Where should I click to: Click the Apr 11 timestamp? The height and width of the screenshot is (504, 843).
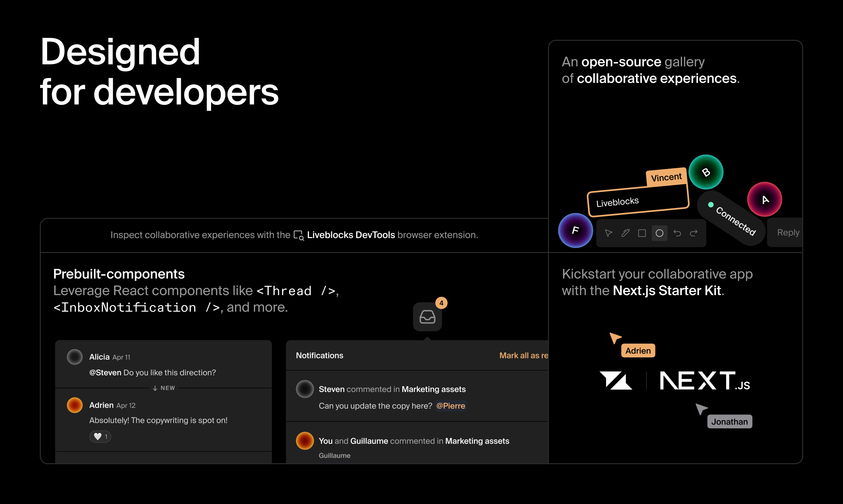(x=121, y=357)
